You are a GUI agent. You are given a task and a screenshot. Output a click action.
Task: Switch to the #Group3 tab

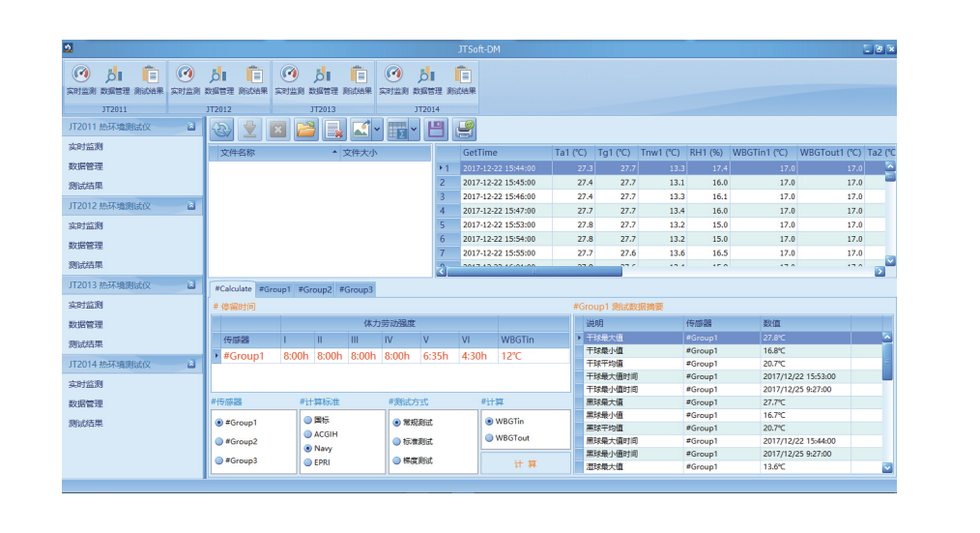(355, 289)
